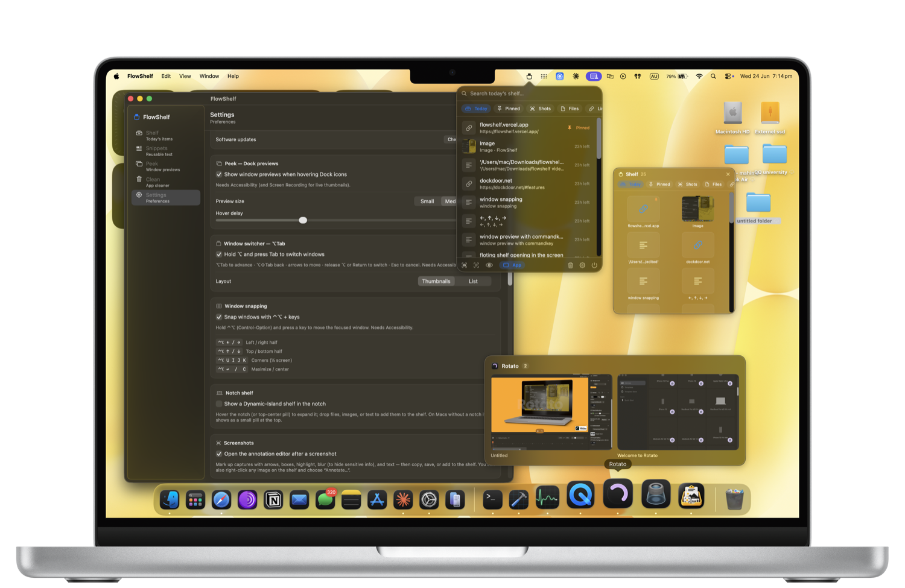This screenshot has width=905, height=588.
Task: Open Peek window previews in the sidebar
Action: coord(165,166)
